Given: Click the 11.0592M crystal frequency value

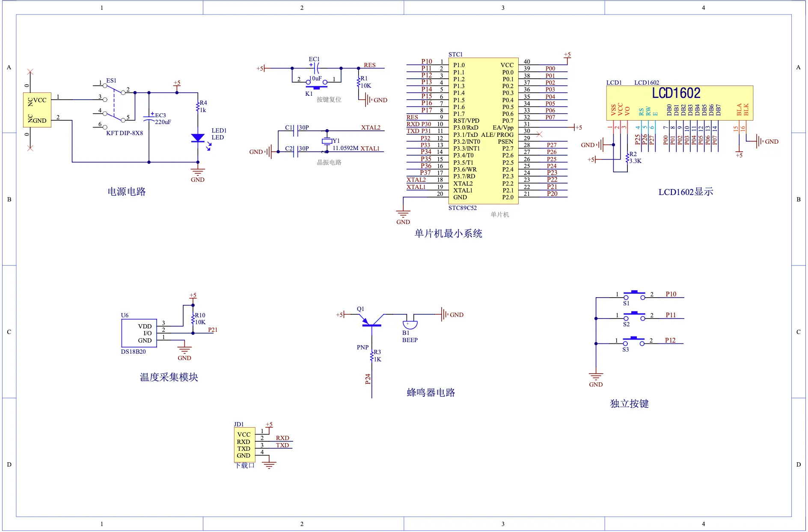Looking at the screenshot, I should (346, 148).
